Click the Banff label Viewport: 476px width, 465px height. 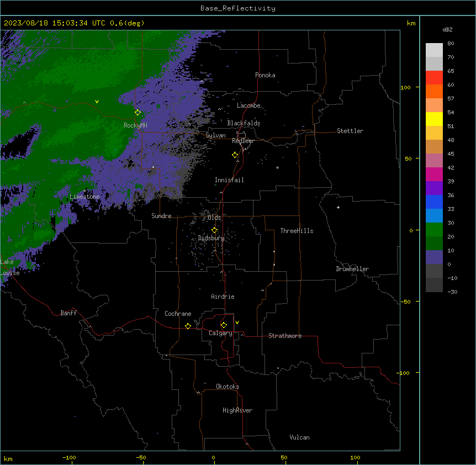coord(68,313)
